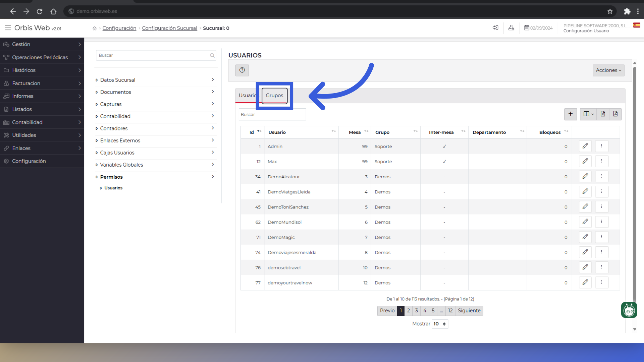The image size is (644, 362).
Task: Expand Datos Sucursal section
Action: point(155,80)
